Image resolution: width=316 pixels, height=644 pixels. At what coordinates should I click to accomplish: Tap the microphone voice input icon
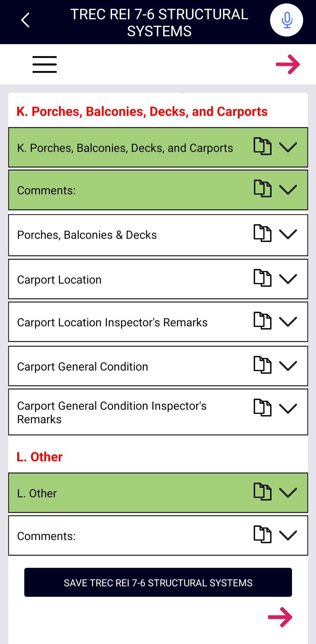(x=286, y=20)
